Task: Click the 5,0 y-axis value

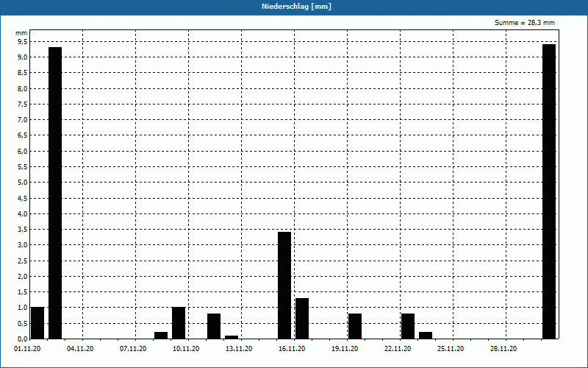Action: [x=23, y=183]
